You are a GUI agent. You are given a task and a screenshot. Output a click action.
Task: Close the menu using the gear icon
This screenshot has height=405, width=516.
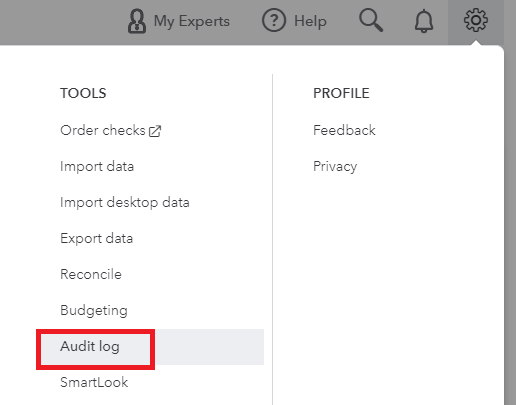(x=476, y=20)
